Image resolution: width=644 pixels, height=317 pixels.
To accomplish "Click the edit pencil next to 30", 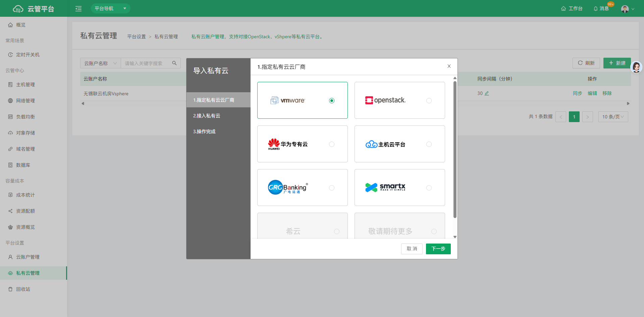I will [x=487, y=93].
